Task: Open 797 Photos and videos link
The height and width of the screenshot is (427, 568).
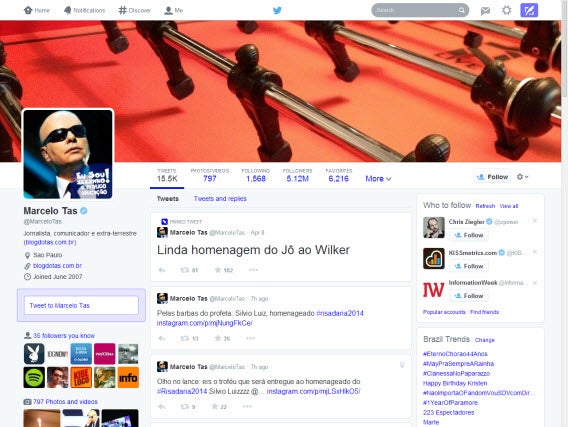Action: pyautogui.click(x=65, y=402)
